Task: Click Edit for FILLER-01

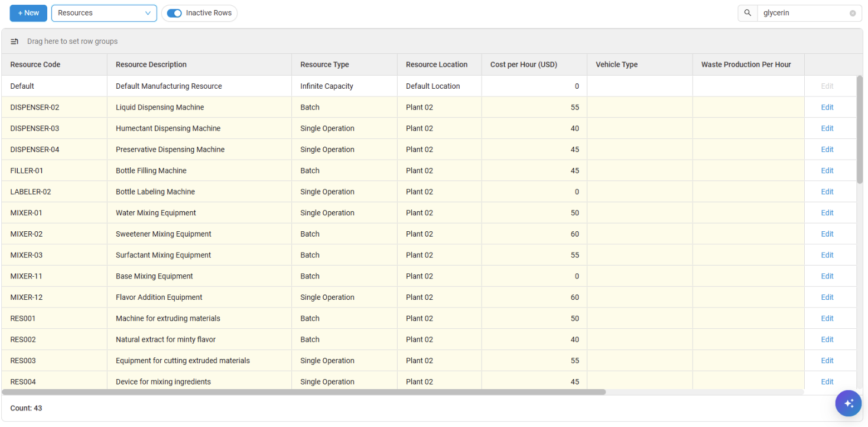Action: tap(827, 170)
